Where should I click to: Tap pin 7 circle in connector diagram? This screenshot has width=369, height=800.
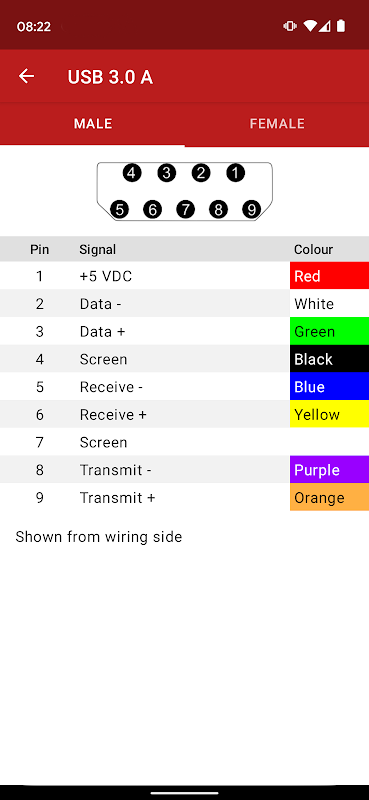[185, 209]
